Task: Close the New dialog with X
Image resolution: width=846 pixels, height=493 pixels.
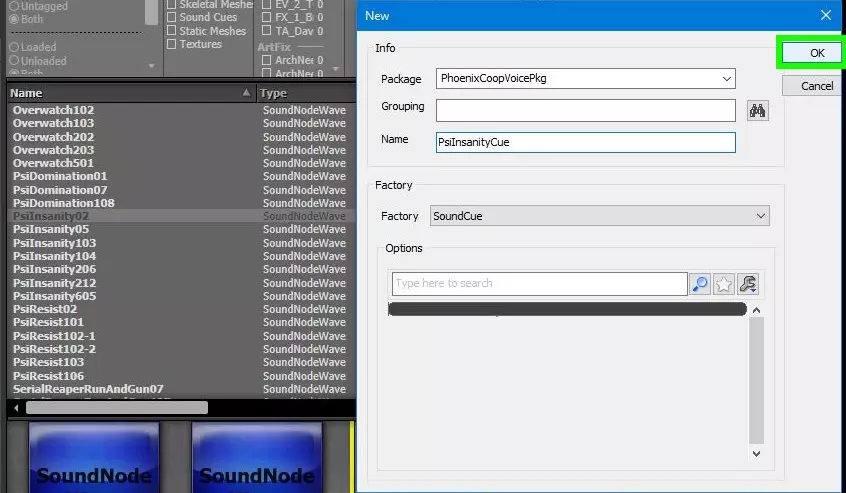Action: pyautogui.click(x=825, y=15)
